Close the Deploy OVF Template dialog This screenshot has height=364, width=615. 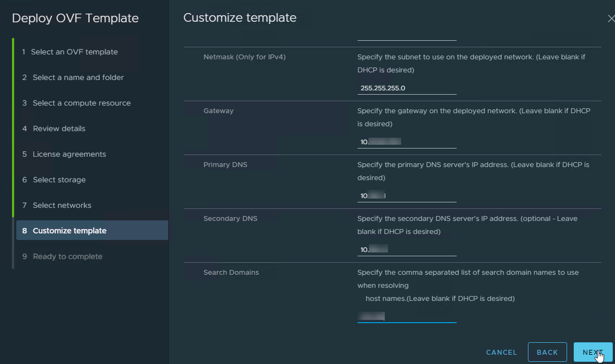(x=610, y=18)
